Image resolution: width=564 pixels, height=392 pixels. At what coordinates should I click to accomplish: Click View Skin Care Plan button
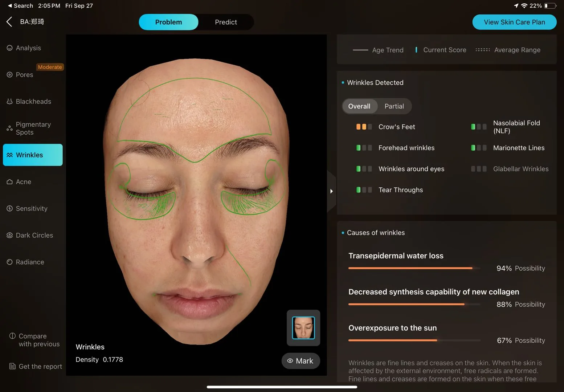coord(514,22)
